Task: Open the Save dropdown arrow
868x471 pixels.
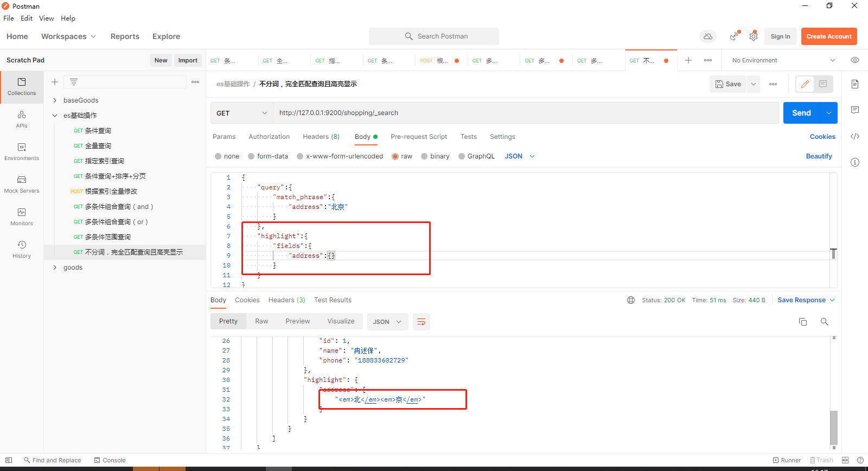Action: click(x=754, y=84)
